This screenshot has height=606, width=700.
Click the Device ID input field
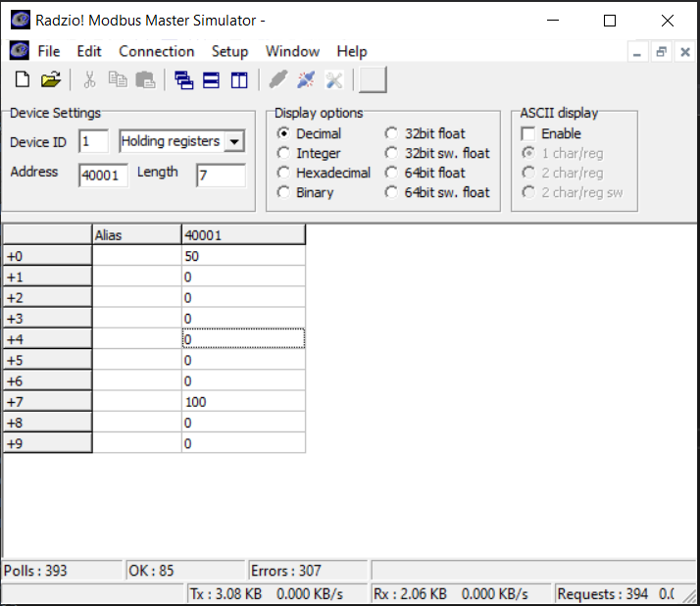93,141
